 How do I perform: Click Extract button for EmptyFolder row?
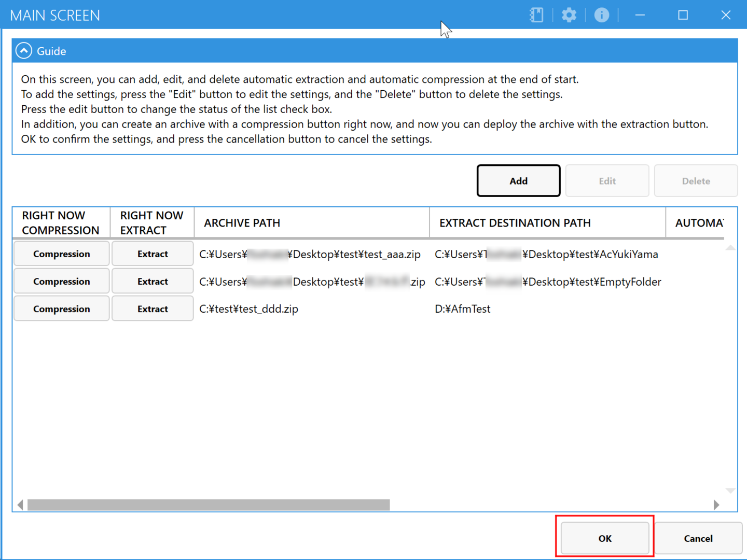(x=153, y=282)
